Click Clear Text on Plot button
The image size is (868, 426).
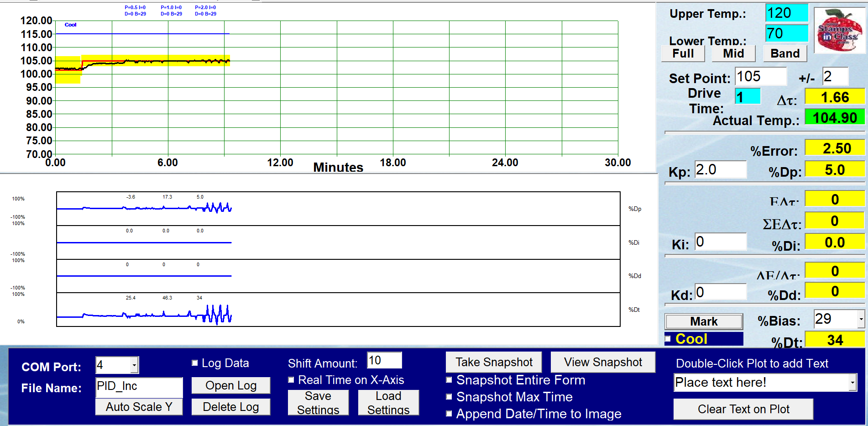click(x=743, y=409)
